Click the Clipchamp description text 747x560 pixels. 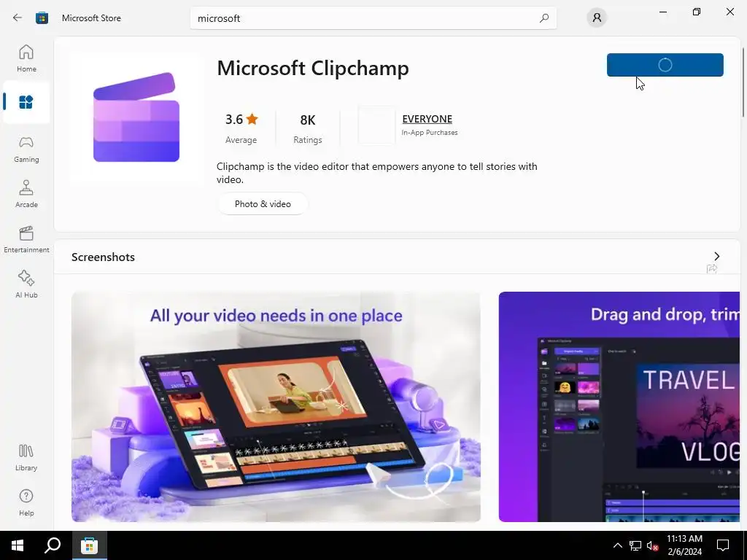(377, 173)
